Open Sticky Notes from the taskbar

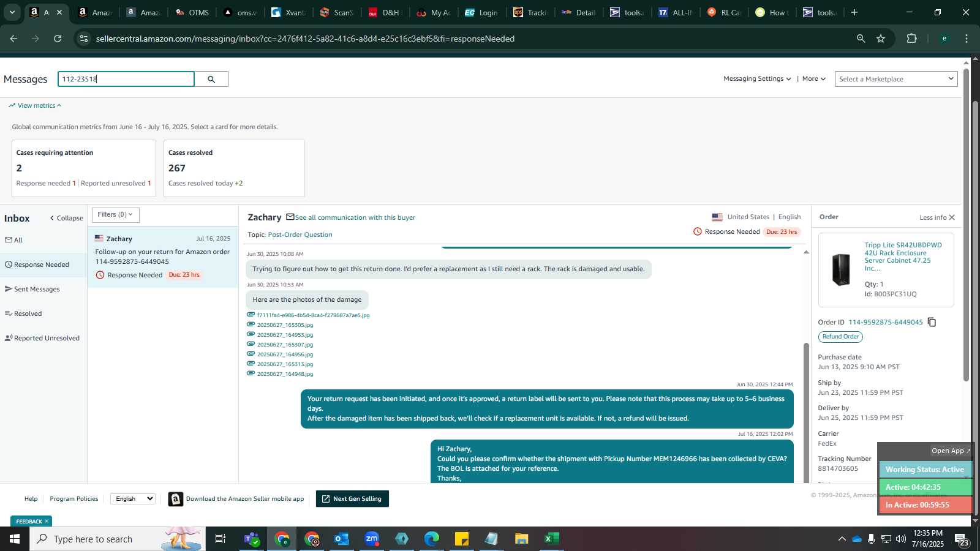(x=462, y=539)
